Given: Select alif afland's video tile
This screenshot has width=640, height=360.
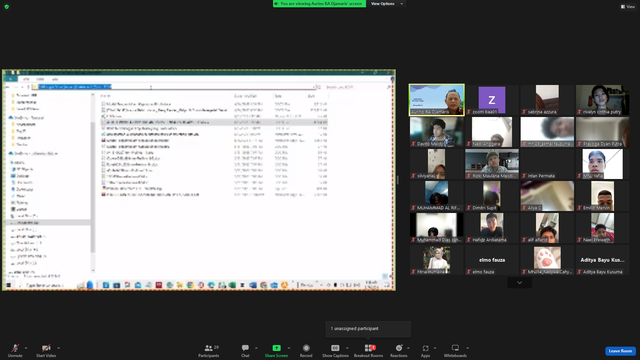Looking at the screenshot, I should 547,228.
